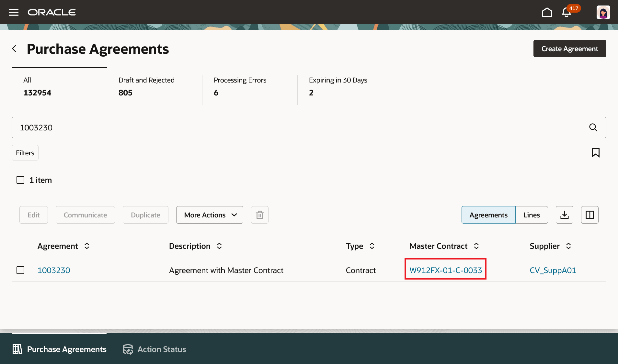Switch to the Action Status tab
Image resolution: width=618 pixels, height=364 pixels.
[x=154, y=349]
